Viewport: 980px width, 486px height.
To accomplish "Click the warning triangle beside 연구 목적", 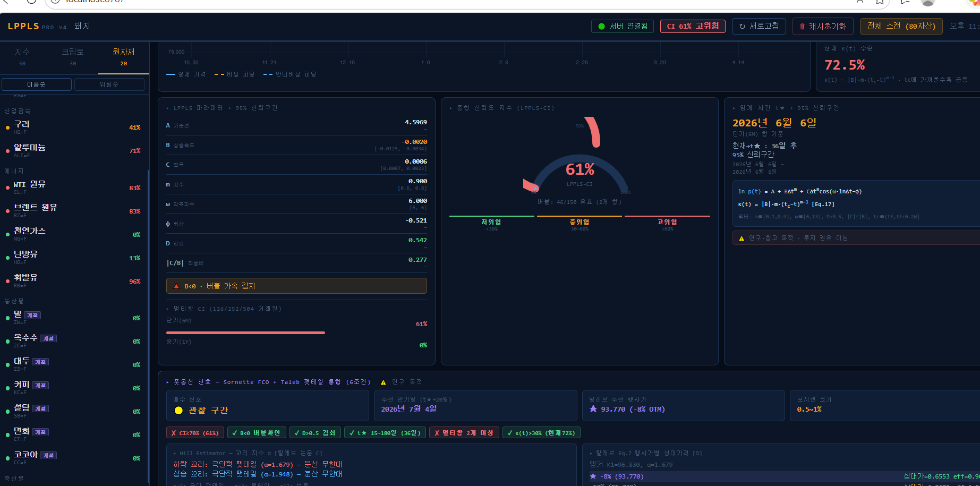I will tap(384, 382).
